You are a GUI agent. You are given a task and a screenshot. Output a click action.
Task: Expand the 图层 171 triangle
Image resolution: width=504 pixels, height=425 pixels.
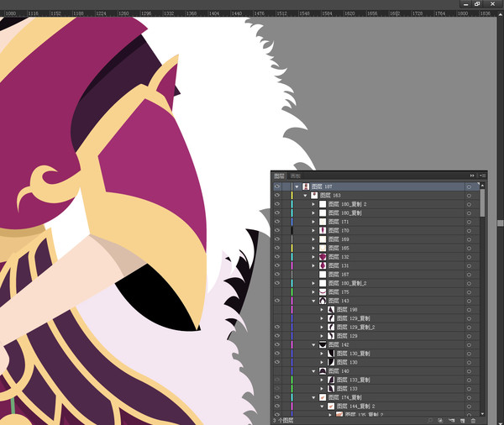pos(313,222)
